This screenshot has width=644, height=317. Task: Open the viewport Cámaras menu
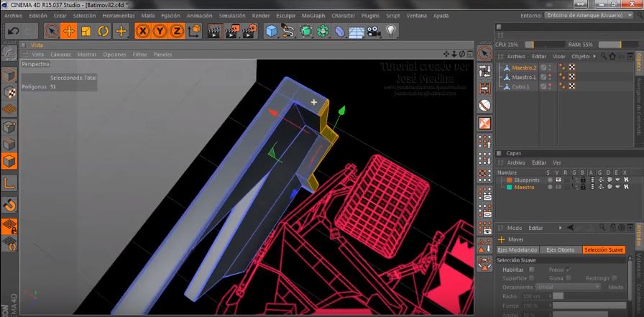point(60,55)
